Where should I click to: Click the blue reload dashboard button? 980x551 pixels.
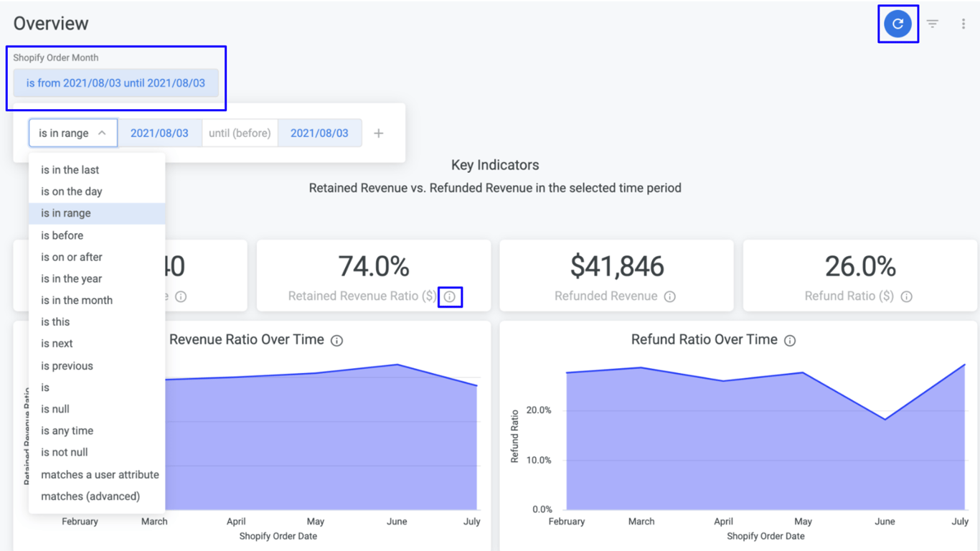coord(897,24)
